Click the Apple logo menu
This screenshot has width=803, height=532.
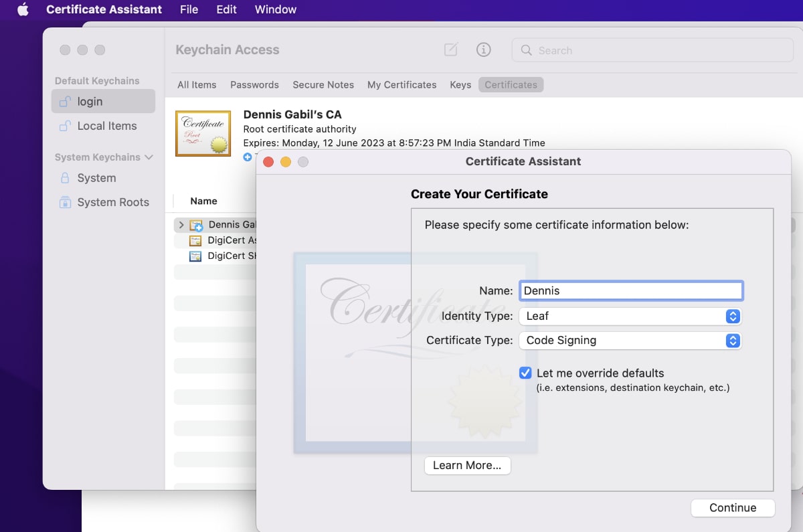click(x=23, y=9)
